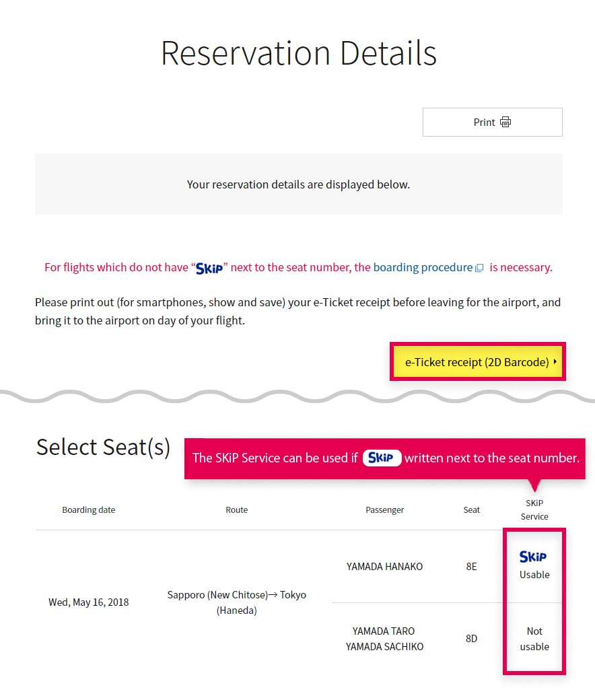Click the Passenger column header
The height and width of the screenshot is (700, 595).
pos(385,510)
